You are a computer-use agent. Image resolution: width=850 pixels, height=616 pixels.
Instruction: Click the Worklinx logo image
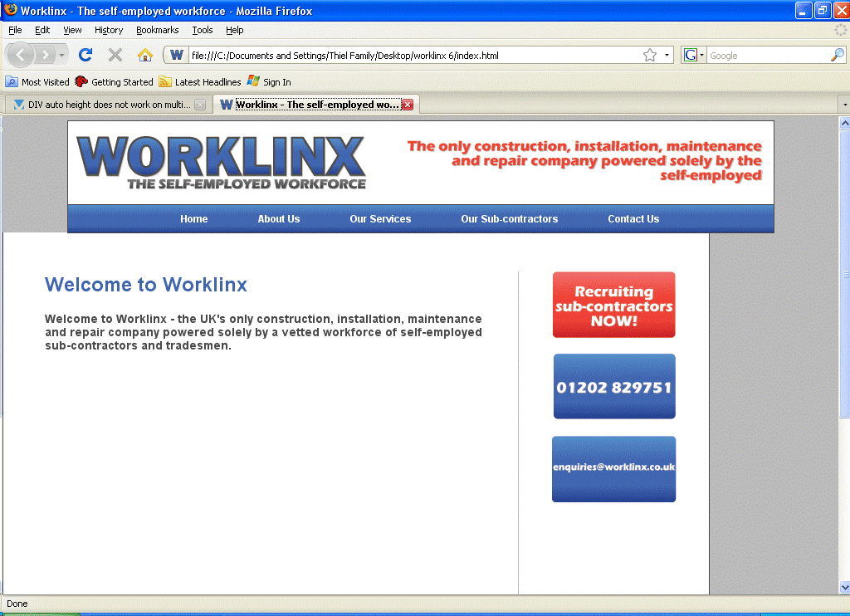tap(221, 162)
